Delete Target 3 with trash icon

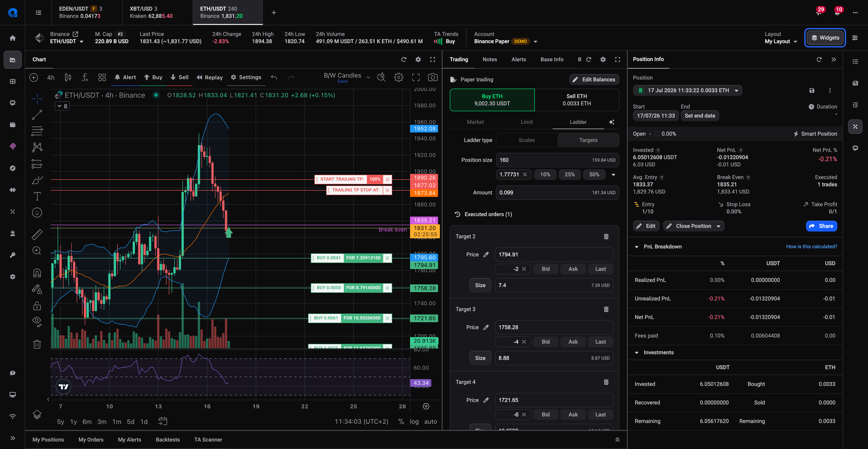(606, 309)
